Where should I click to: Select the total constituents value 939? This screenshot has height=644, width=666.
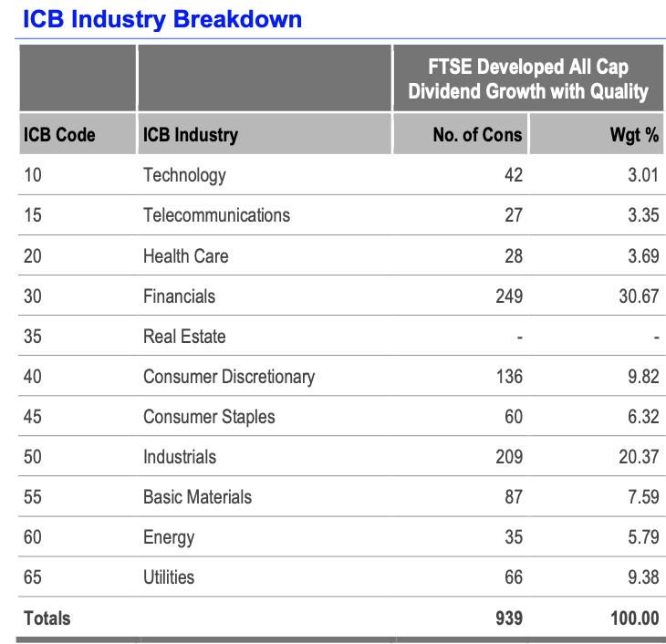[506, 618]
